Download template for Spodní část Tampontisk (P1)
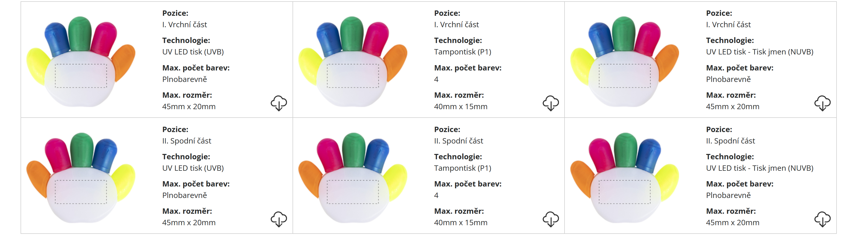868x243 pixels. 551,219
